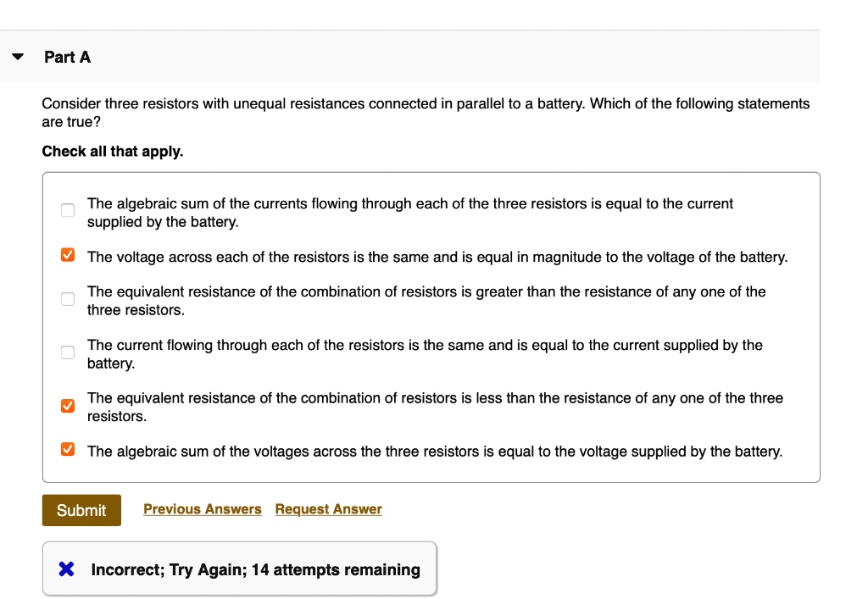Viewport: 868px width, 599px height.
Task: Click the 'Incorrect; Try Again' feedback message
Action: (255, 570)
